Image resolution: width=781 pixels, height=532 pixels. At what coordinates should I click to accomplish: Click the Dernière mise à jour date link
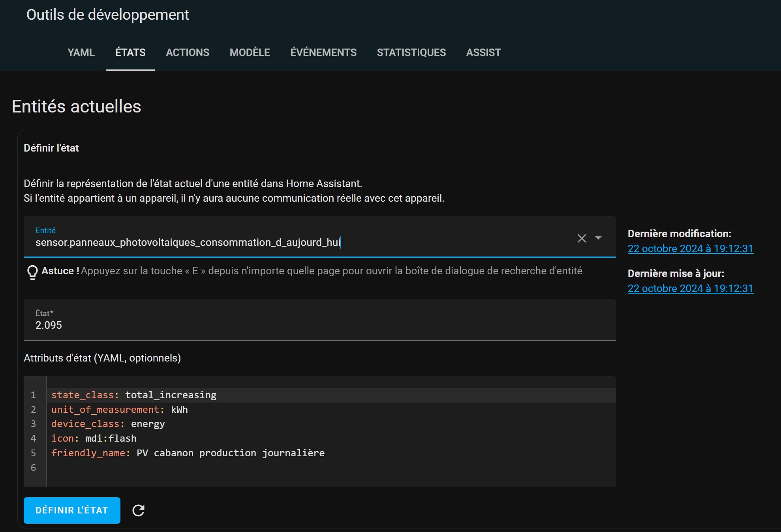[x=691, y=288]
